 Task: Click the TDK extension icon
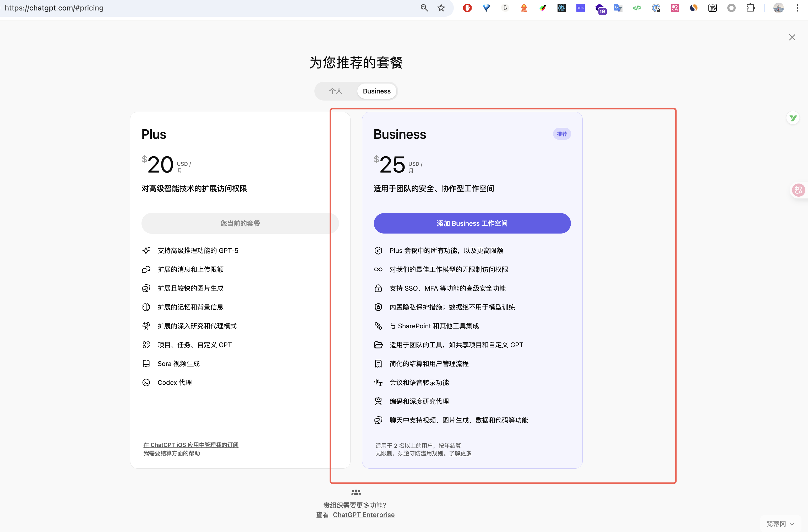(581, 8)
